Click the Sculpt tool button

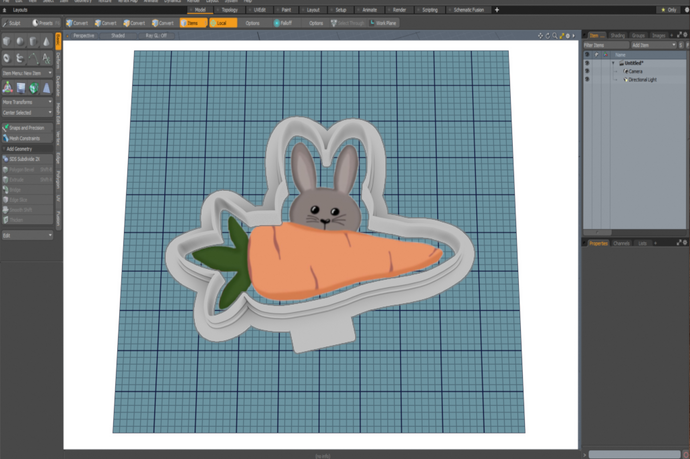[13, 22]
